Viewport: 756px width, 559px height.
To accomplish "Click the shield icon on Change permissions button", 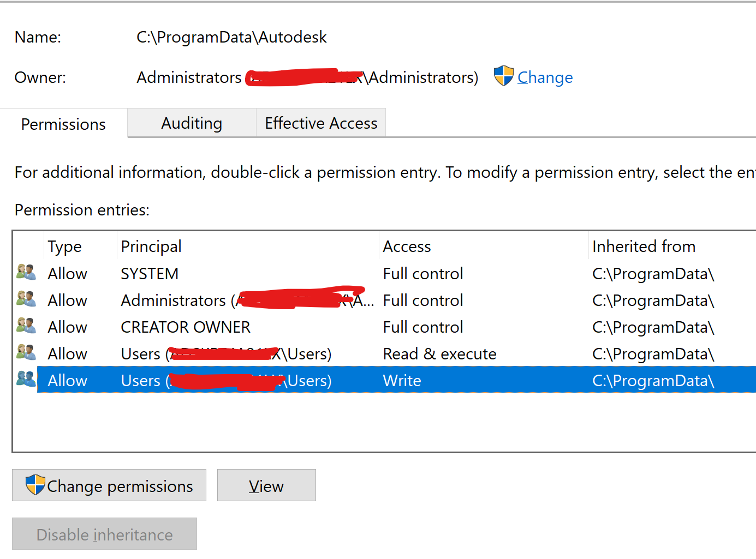I will pos(35,485).
